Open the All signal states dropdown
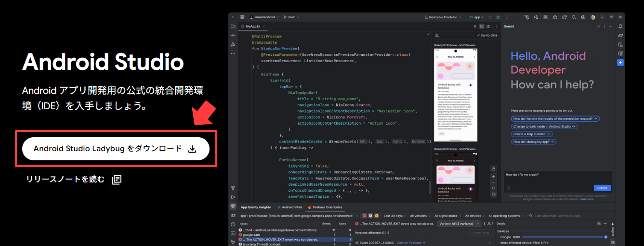 coord(448,216)
